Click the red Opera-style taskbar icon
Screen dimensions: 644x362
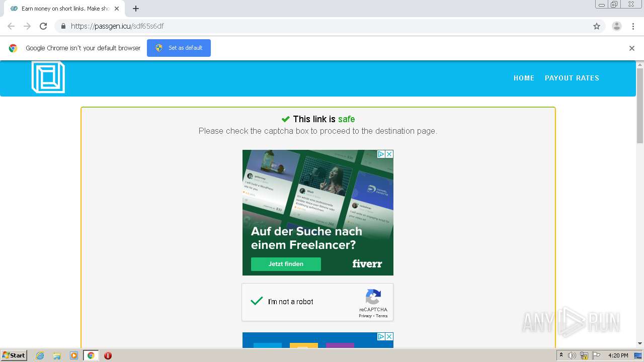(x=108, y=355)
